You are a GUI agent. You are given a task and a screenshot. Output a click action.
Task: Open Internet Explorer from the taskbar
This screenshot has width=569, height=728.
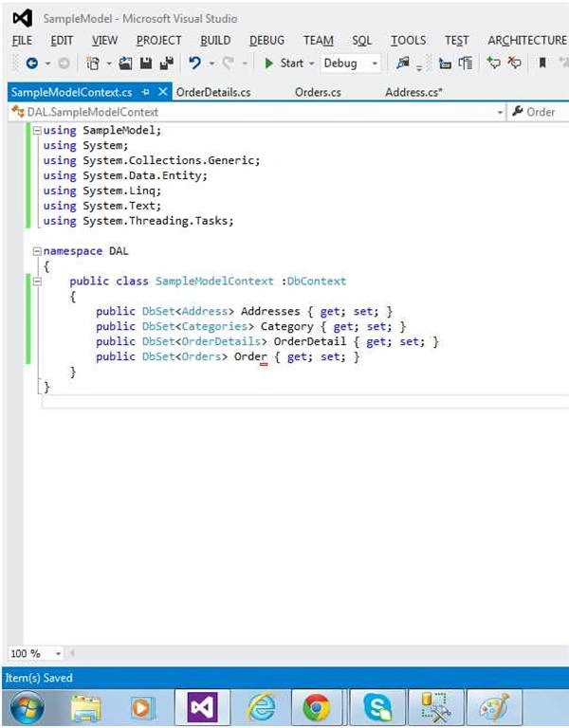click(x=262, y=708)
